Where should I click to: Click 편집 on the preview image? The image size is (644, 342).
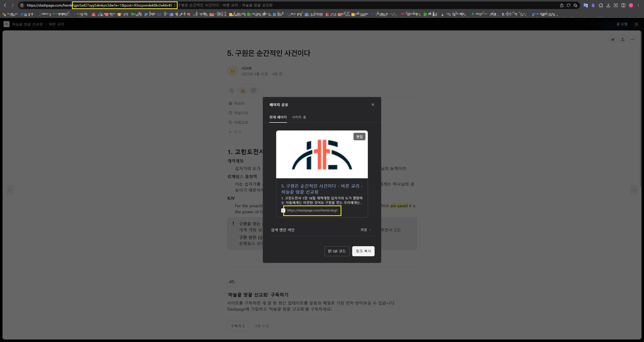[359, 137]
